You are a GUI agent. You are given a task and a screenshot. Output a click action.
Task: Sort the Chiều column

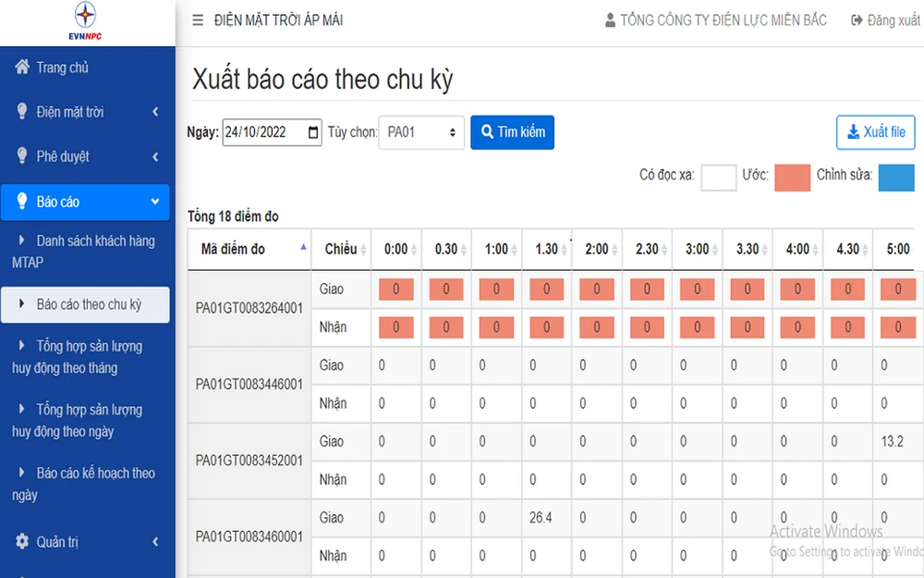coord(363,250)
